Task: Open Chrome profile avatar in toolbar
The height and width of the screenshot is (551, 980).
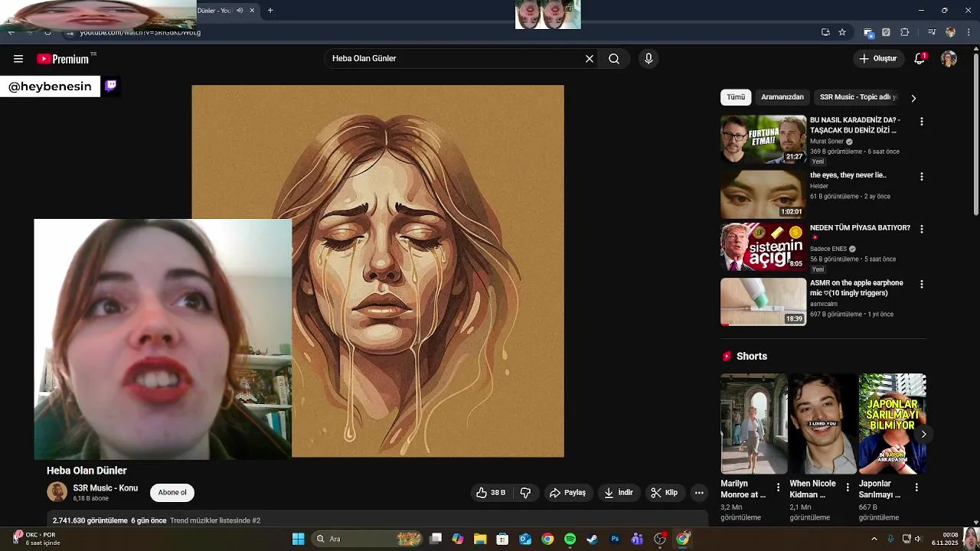Action: coord(950,32)
